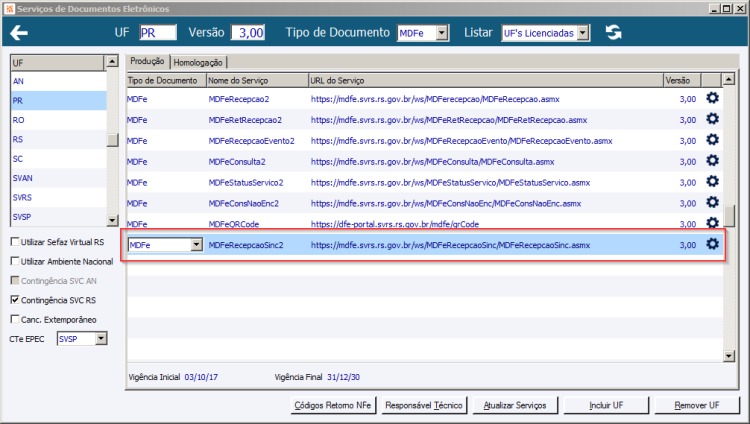Image resolution: width=750 pixels, height=424 pixels.
Task: Select the MDFeConsNaoEnc2 service name
Action: click(243, 204)
